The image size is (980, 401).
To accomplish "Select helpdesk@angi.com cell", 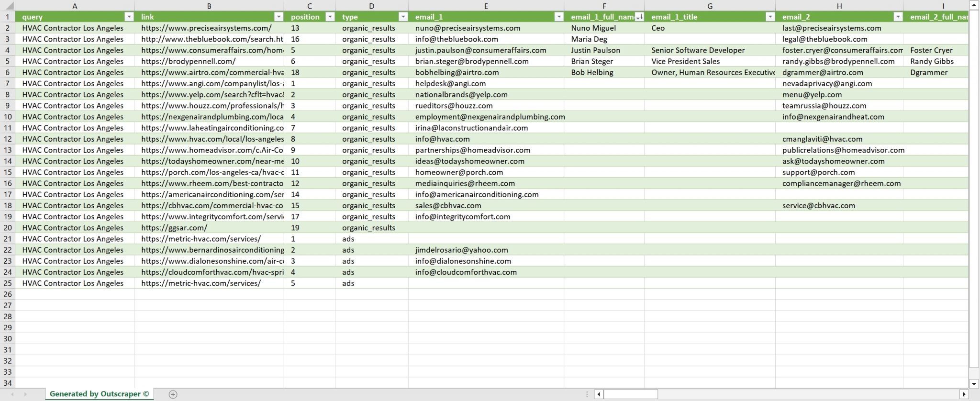I will point(486,83).
